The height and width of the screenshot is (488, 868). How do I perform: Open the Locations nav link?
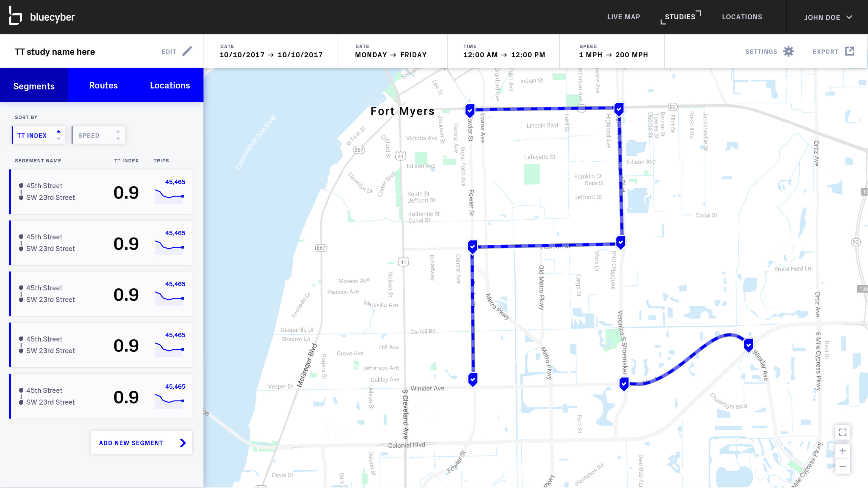(x=742, y=17)
